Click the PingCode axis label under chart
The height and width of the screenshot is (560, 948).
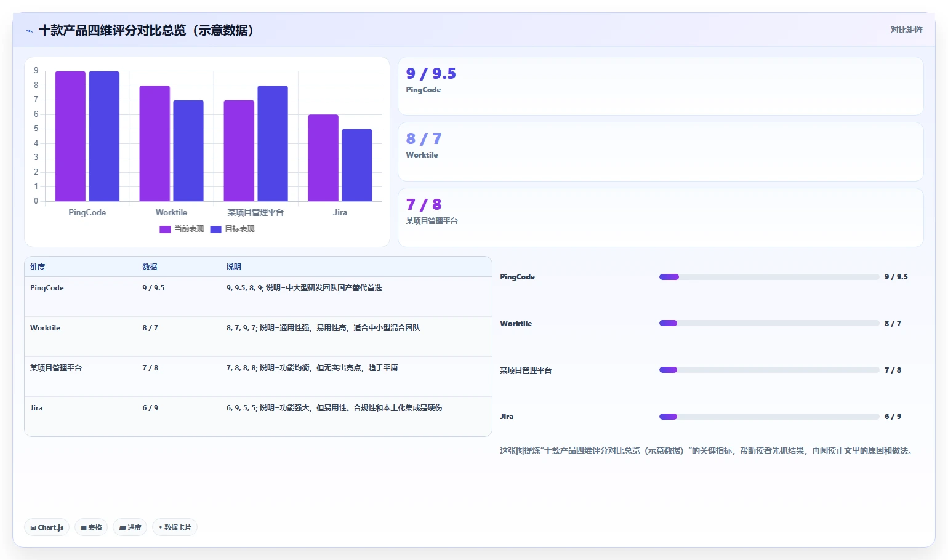pyautogui.click(x=87, y=212)
